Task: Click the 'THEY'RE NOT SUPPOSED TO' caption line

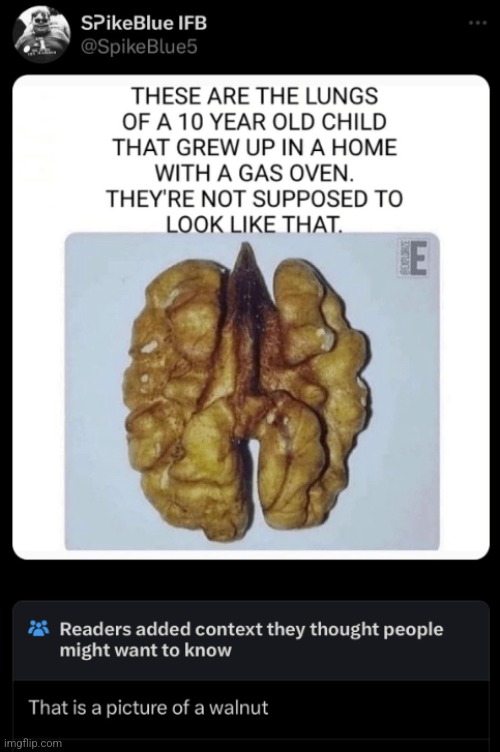Action: 255,198
